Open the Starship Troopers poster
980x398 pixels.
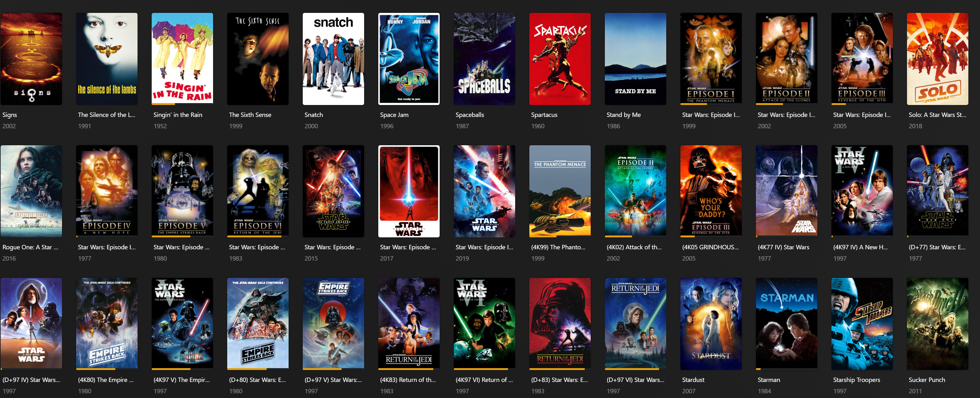pyautogui.click(x=862, y=324)
